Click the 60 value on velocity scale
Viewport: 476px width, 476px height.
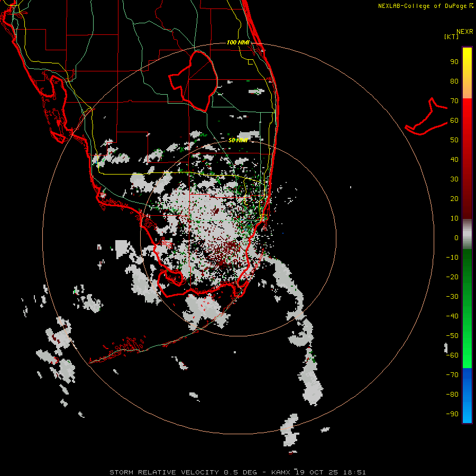click(454, 120)
